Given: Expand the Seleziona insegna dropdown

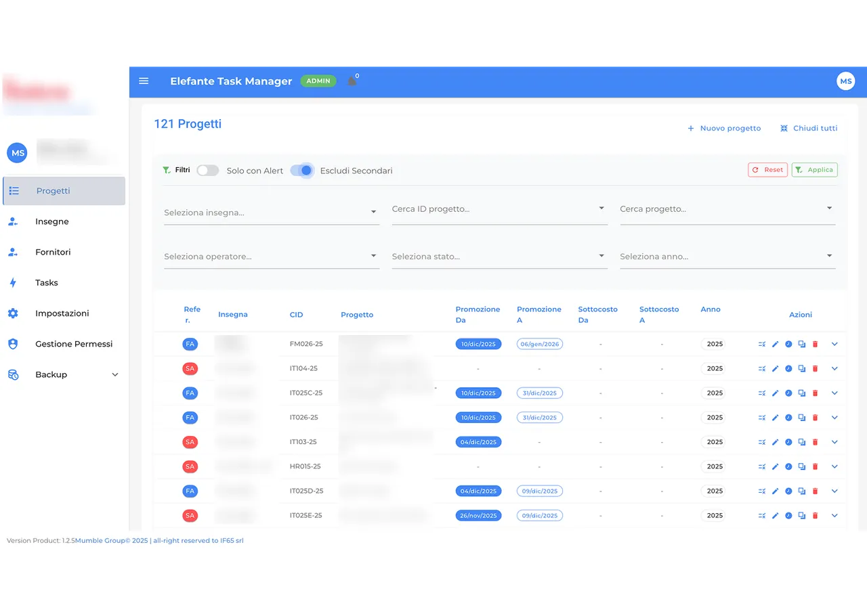Looking at the screenshot, I should 271,212.
